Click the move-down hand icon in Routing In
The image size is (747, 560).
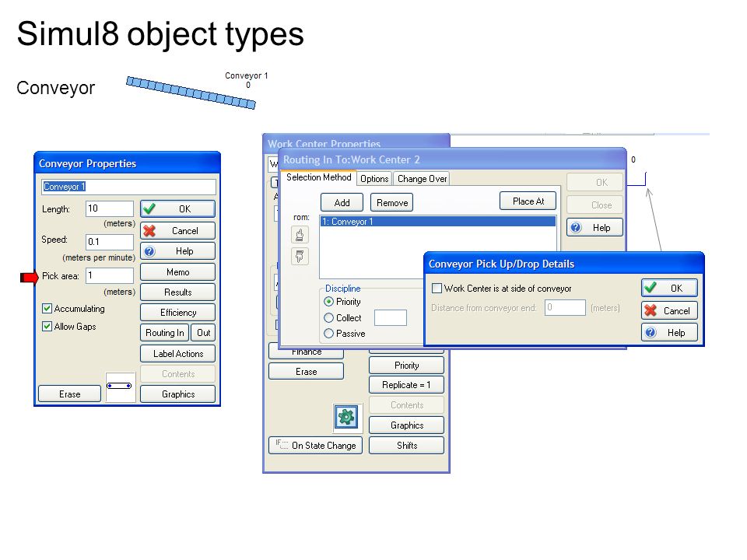click(300, 256)
